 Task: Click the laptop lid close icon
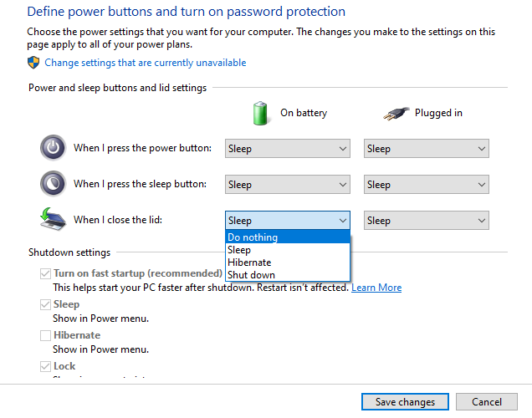pos(53,219)
